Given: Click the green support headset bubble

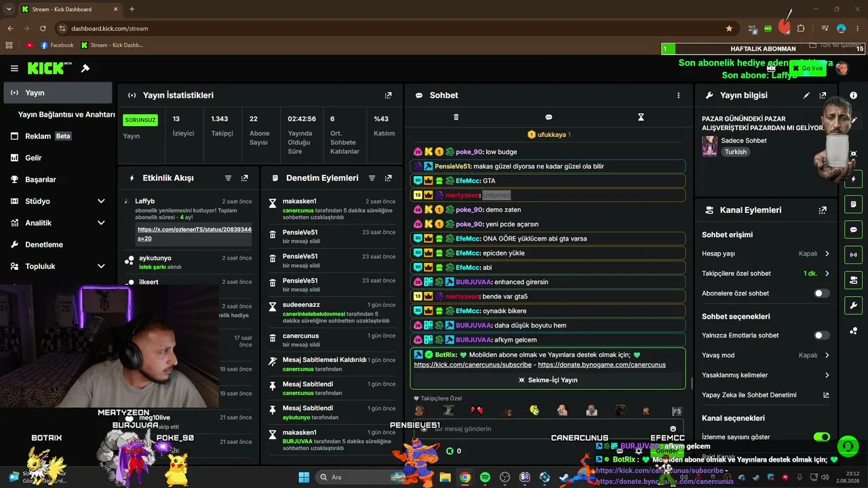Looking at the screenshot, I should (x=848, y=446).
